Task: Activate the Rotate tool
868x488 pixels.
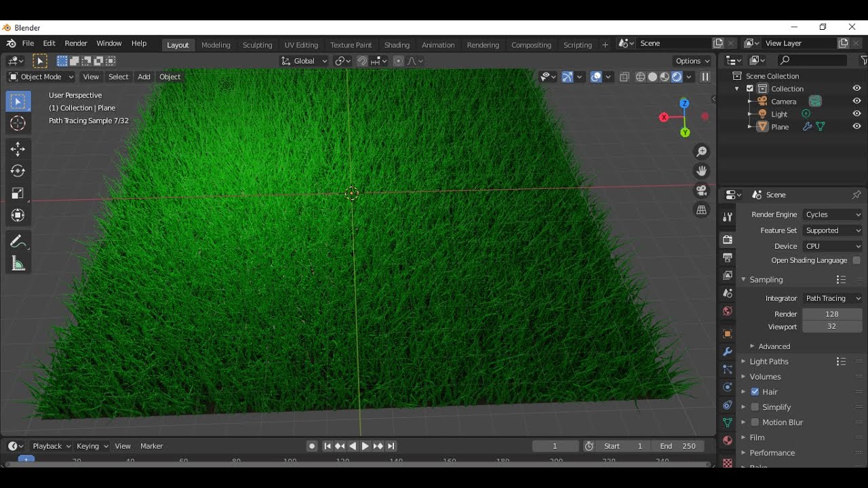Action: (18, 171)
